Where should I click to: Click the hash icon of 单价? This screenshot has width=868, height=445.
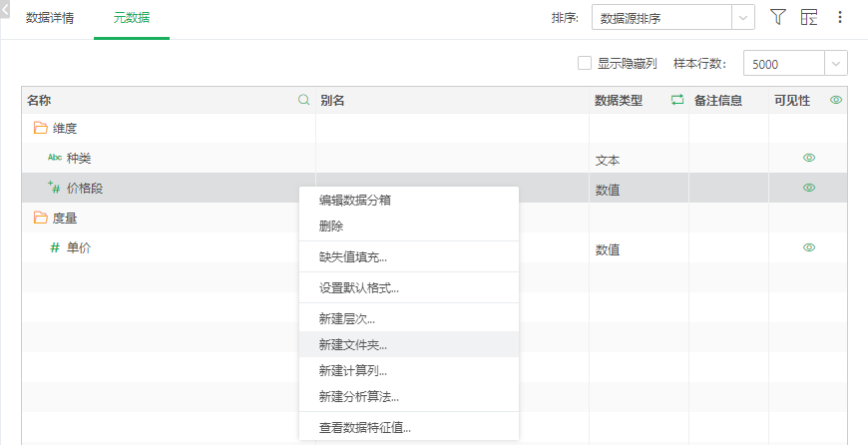click(55, 248)
